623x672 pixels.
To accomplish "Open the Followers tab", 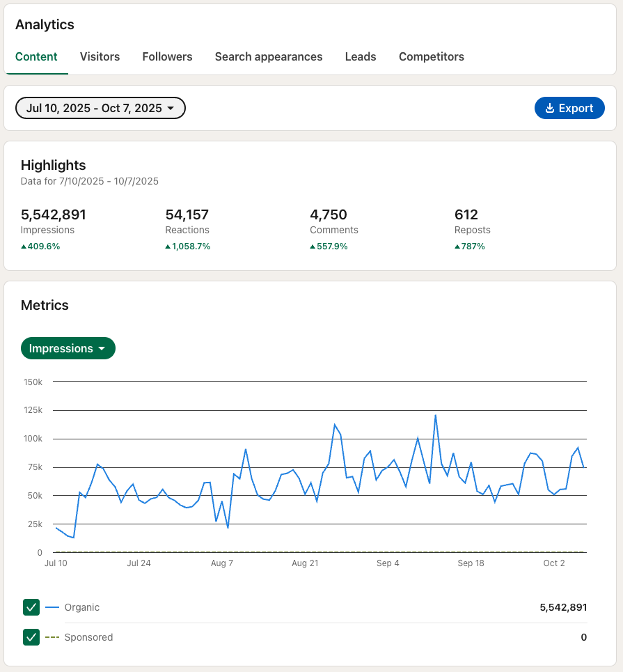I will click(x=167, y=57).
